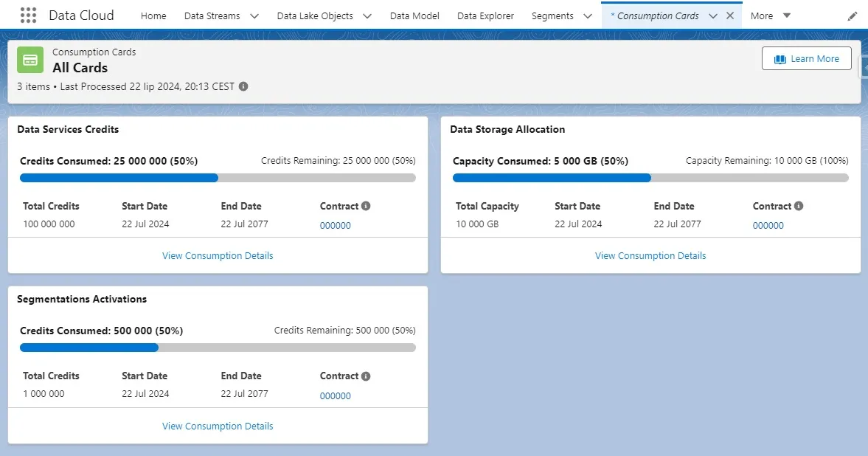868x456 pixels.
Task: Click the right-edge panel chevron icon
Action: click(x=864, y=65)
